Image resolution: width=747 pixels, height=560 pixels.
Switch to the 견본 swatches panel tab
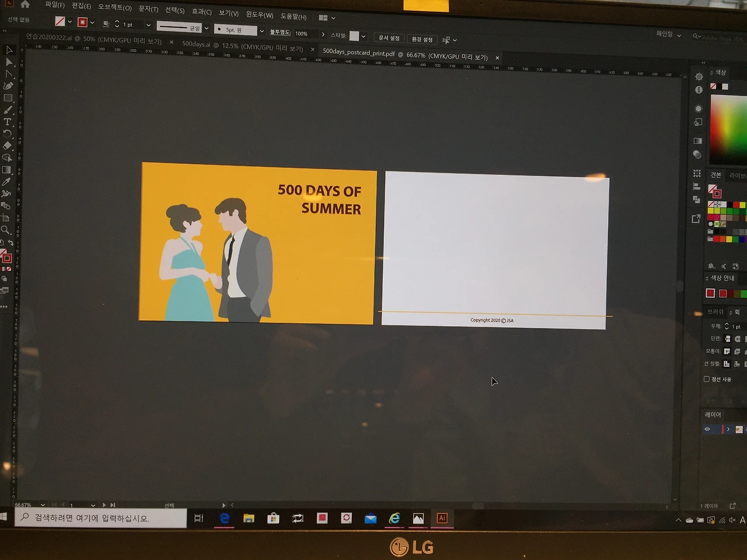click(x=715, y=175)
